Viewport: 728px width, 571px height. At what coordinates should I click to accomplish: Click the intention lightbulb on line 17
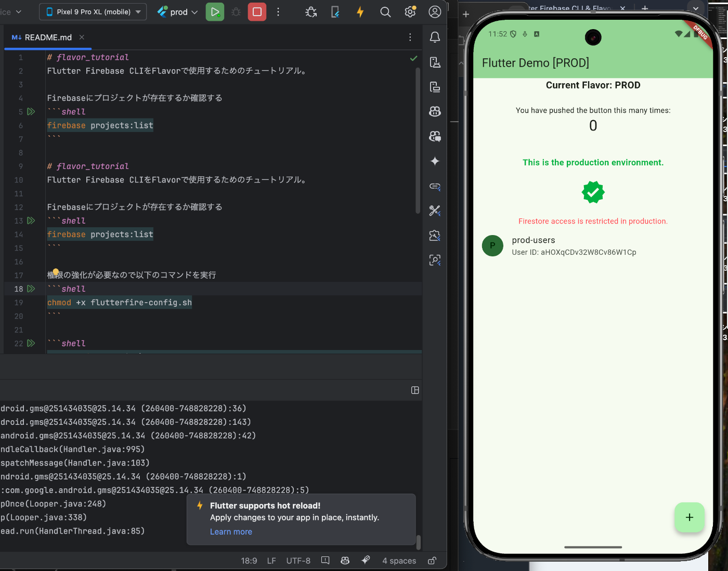[56, 271]
